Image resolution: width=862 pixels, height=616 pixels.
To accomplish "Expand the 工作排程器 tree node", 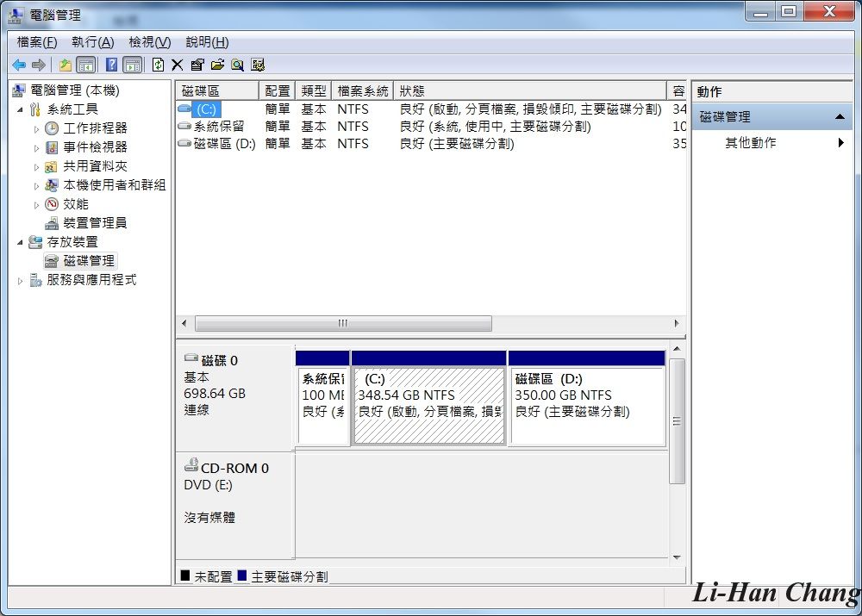I will (36, 128).
